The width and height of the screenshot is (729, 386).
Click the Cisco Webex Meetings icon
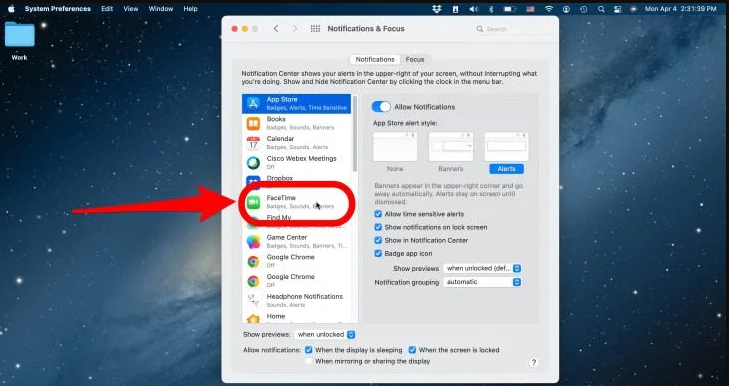click(x=253, y=162)
